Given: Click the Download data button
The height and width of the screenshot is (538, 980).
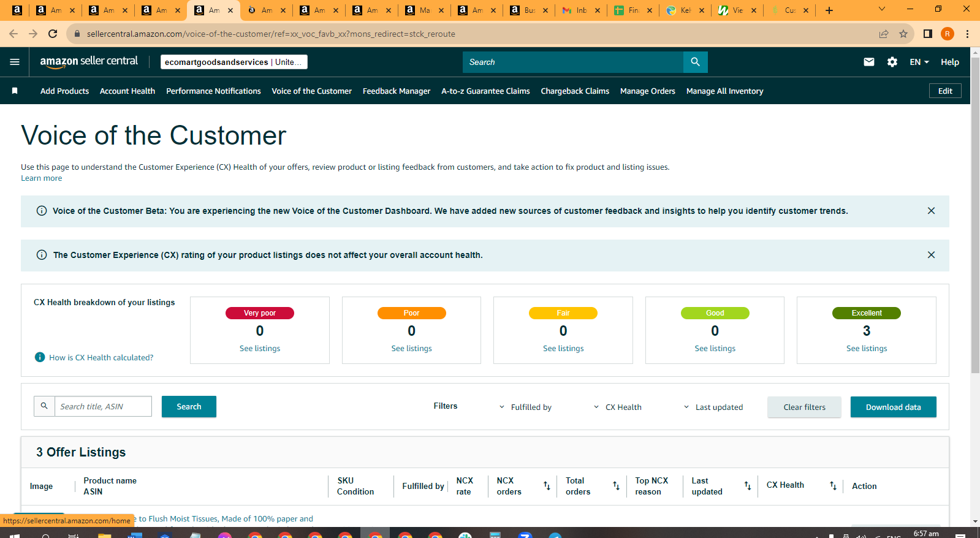Looking at the screenshot, I should pyautogui.click(x=893, y=407).
